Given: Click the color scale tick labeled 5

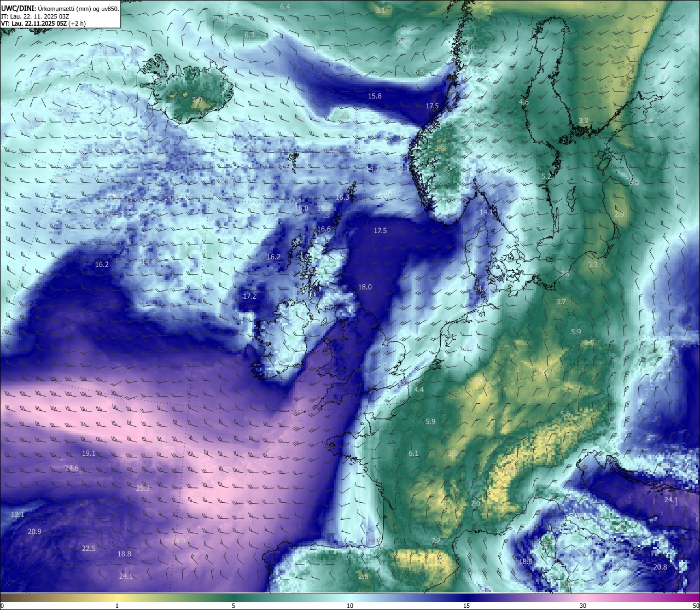Looking at the screenshot, I should [234, 606].
